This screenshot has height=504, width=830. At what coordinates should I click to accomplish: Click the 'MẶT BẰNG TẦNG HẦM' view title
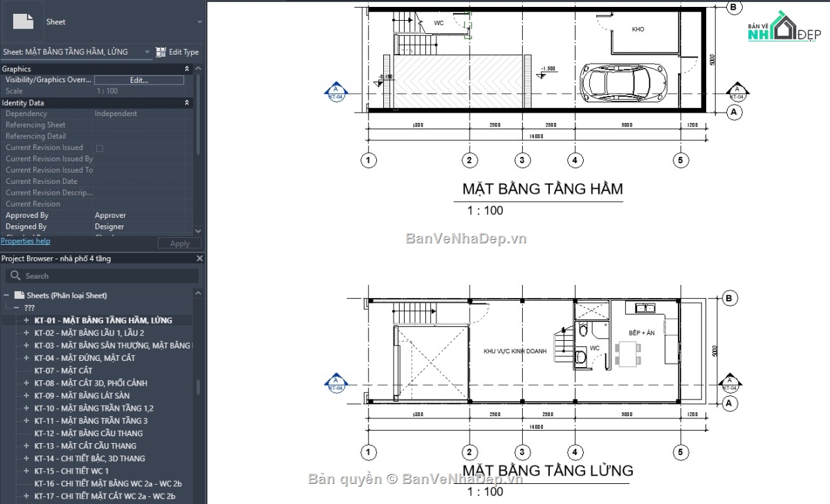[542, 189]
